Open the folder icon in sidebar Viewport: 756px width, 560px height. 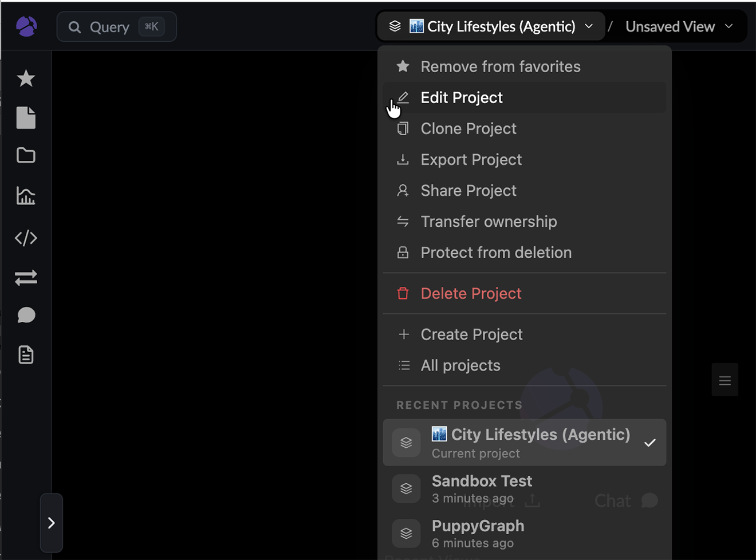coord(26,155)
